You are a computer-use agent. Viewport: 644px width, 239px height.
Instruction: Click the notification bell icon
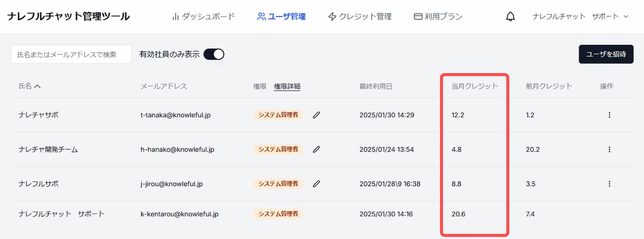[510, 17]
